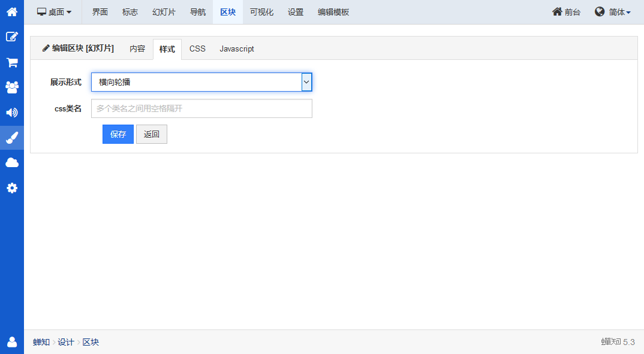Select 幻灯片 in the top menu
This screenshot has width=644, height=354.
click(164, 12)
